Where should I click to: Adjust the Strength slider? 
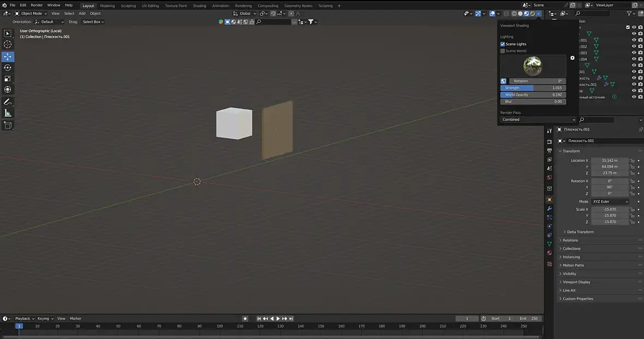click(x=533, y=88)
